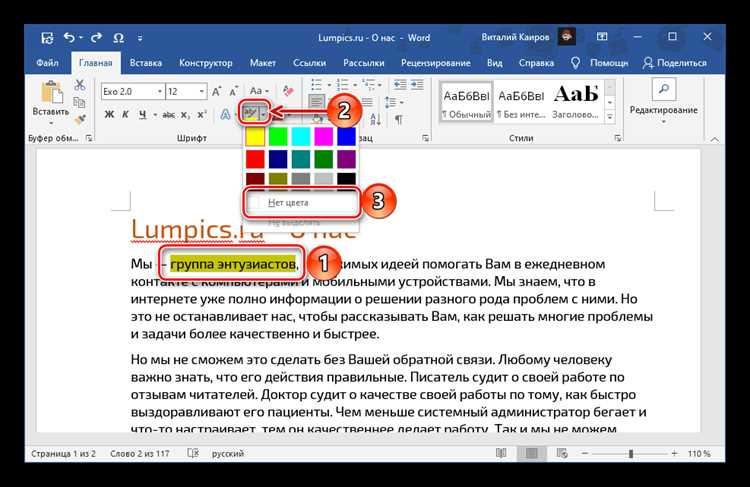Click the русский language status indicator
Viewport: 750px width, 487px height.
pos(228,454)
